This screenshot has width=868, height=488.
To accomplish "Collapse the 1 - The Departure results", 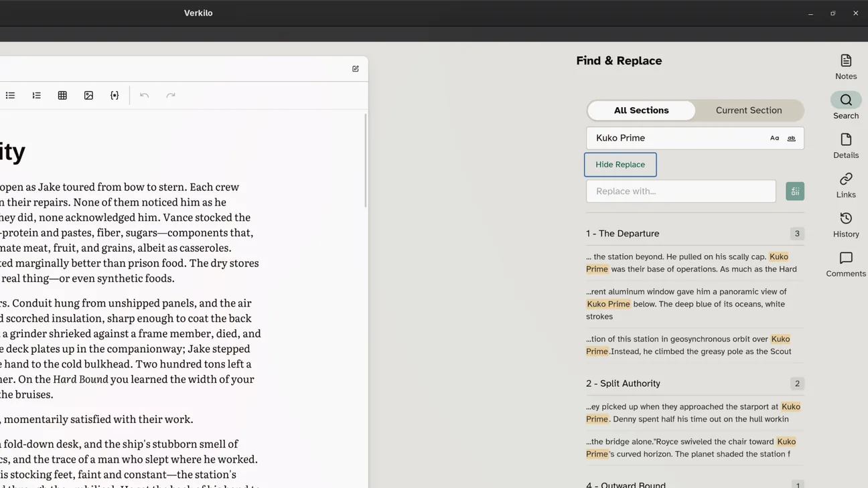I will [x=695, y=234].
